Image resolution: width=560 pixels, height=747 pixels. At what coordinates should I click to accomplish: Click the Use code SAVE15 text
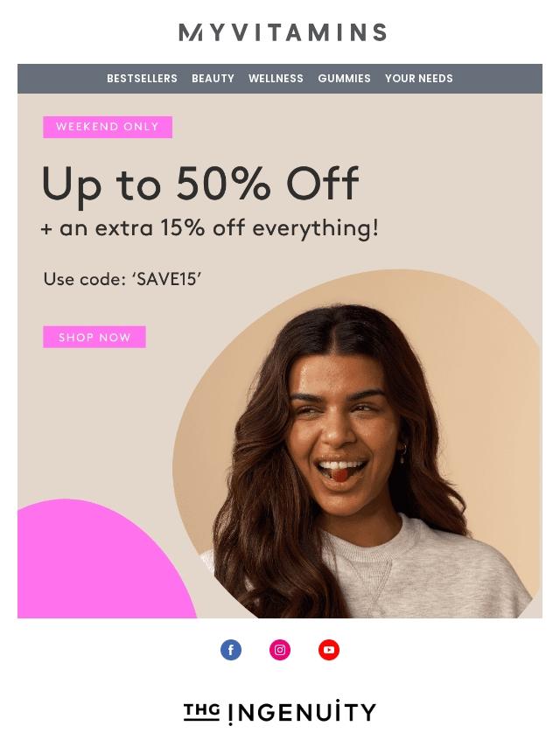click(122, 279)
